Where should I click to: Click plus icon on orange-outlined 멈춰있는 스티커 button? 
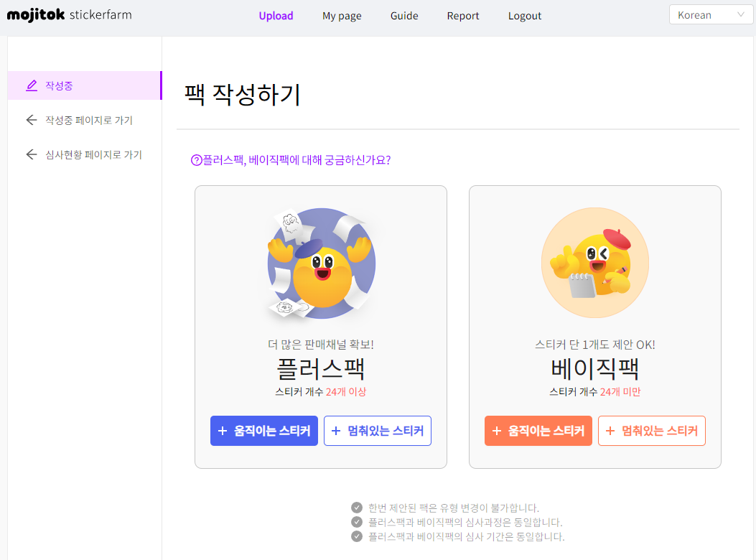click(610, 431)
